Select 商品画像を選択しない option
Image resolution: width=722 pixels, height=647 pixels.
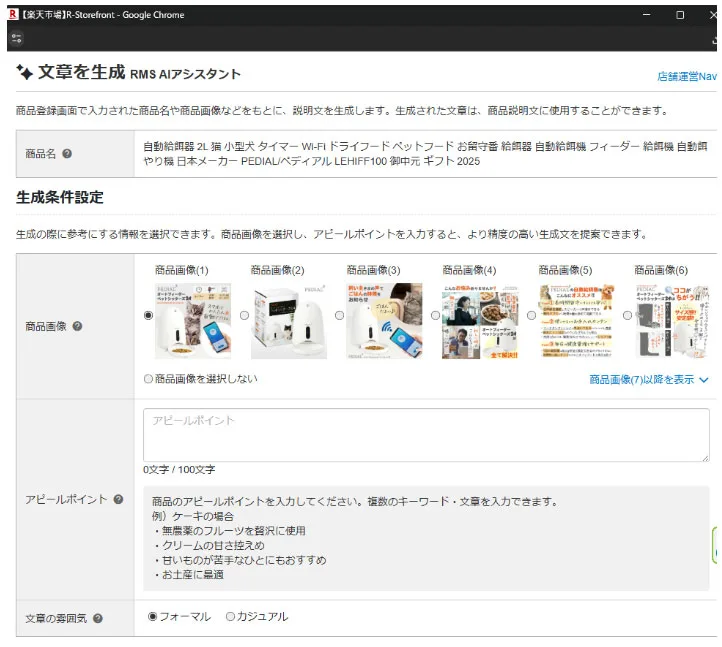(149, 379)
